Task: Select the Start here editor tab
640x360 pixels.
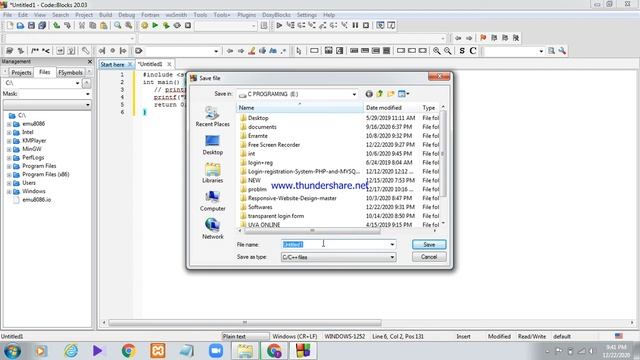Action: point(112,64)
